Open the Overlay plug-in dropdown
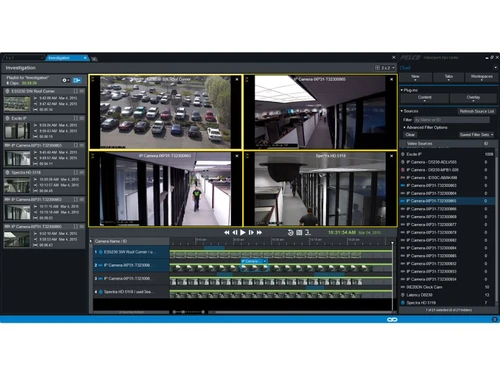 473,98
